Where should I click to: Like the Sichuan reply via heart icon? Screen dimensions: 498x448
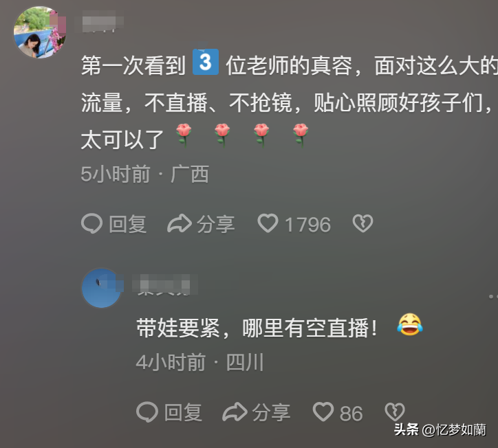coord(323,412)
